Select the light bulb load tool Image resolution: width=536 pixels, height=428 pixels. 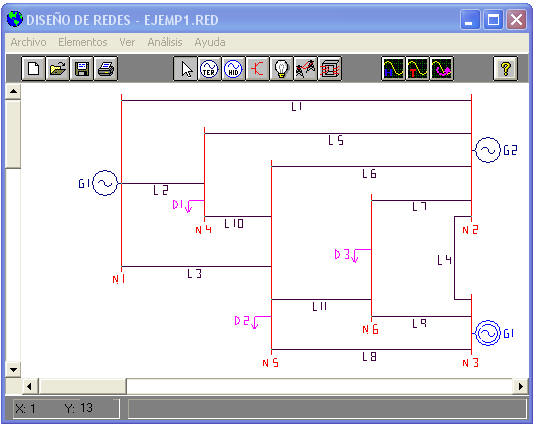(x=281, y=69)
